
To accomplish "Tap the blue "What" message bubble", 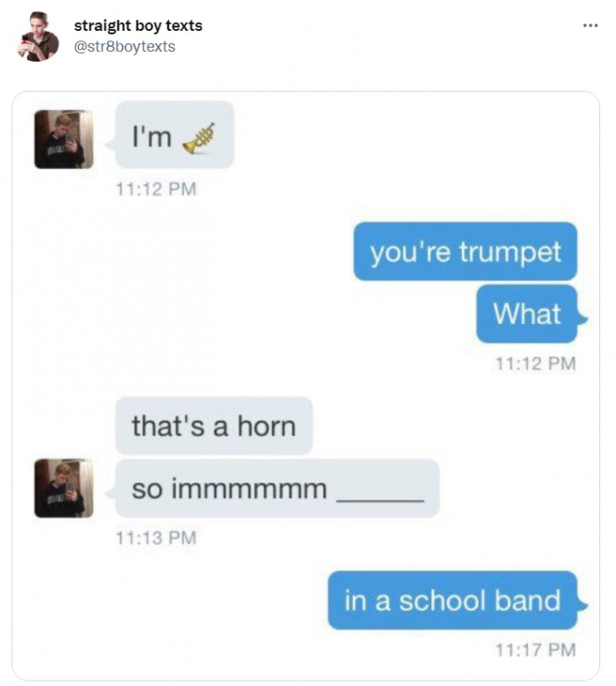I will [527, 313].
